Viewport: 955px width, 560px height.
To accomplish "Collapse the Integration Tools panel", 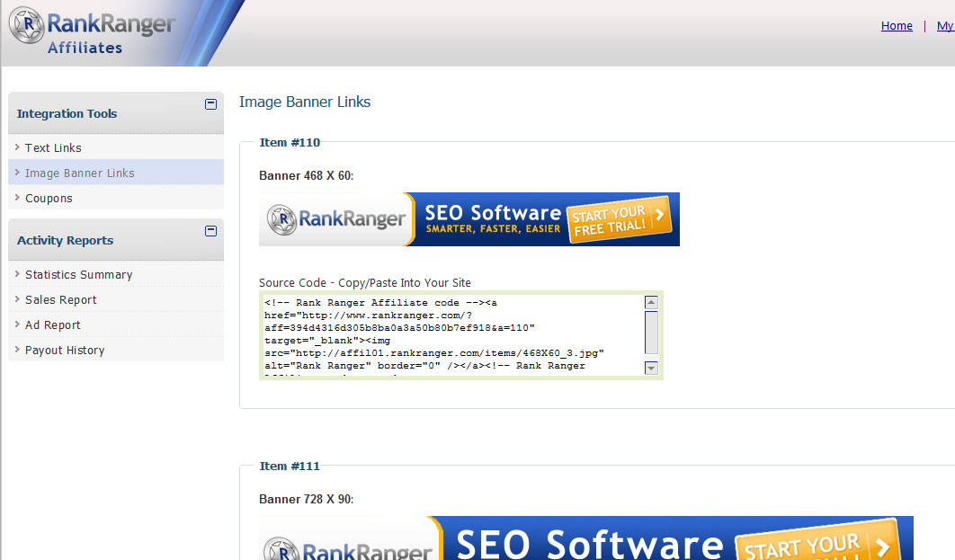I will [x=210, y=104].
